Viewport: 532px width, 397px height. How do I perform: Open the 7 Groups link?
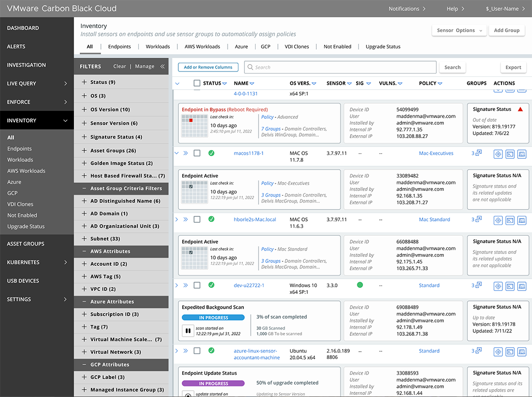[x=271, y=129]
